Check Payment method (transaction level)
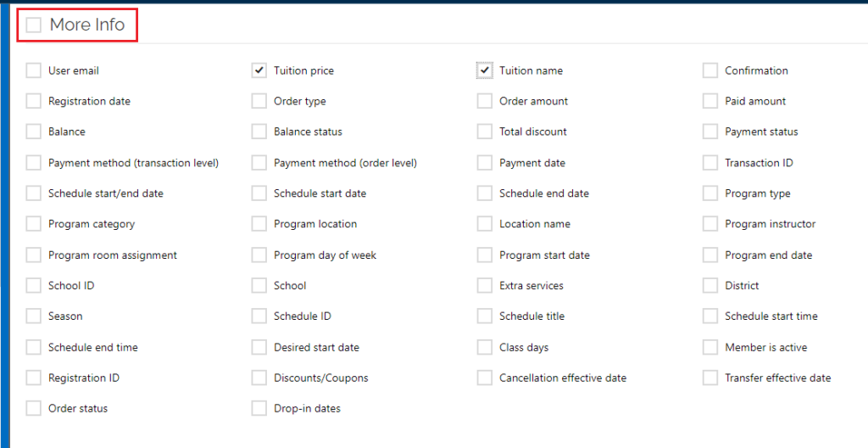Viewport: 868px width, 448px height. (34, 163)
